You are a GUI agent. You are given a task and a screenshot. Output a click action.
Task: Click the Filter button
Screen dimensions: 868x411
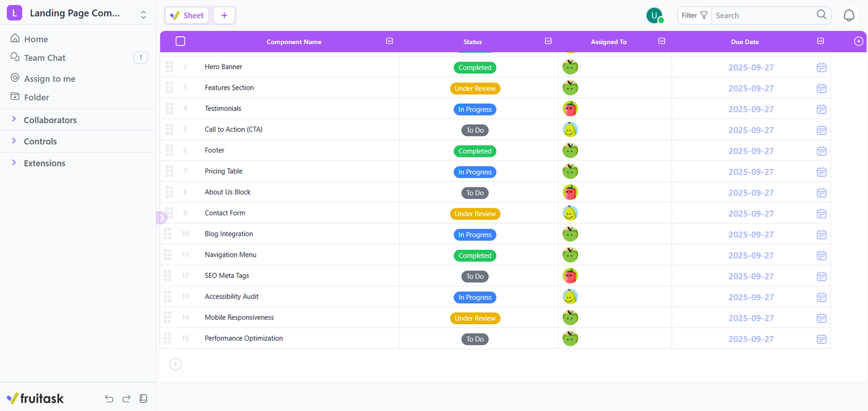click(694, 16)
